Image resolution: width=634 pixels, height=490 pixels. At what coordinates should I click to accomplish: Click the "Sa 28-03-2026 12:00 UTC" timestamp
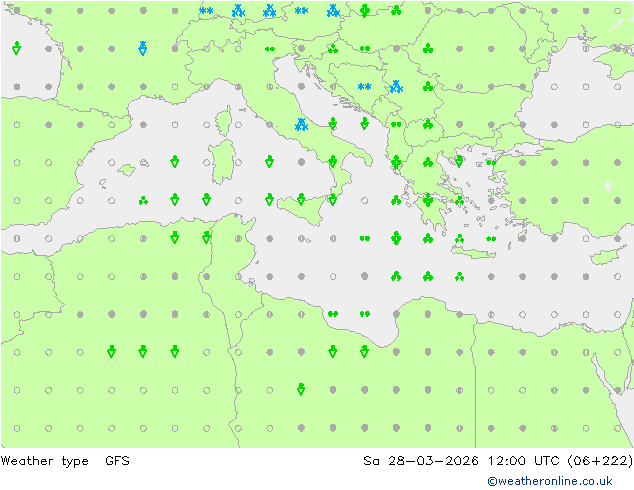click(461, 461)
